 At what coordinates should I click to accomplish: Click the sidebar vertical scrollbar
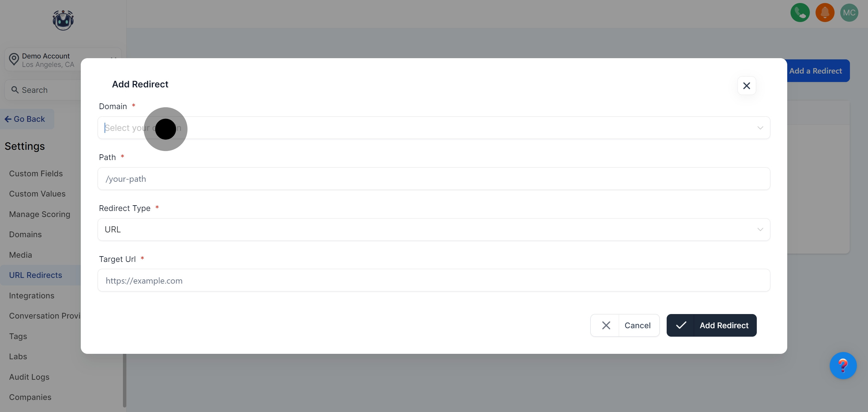124,380
